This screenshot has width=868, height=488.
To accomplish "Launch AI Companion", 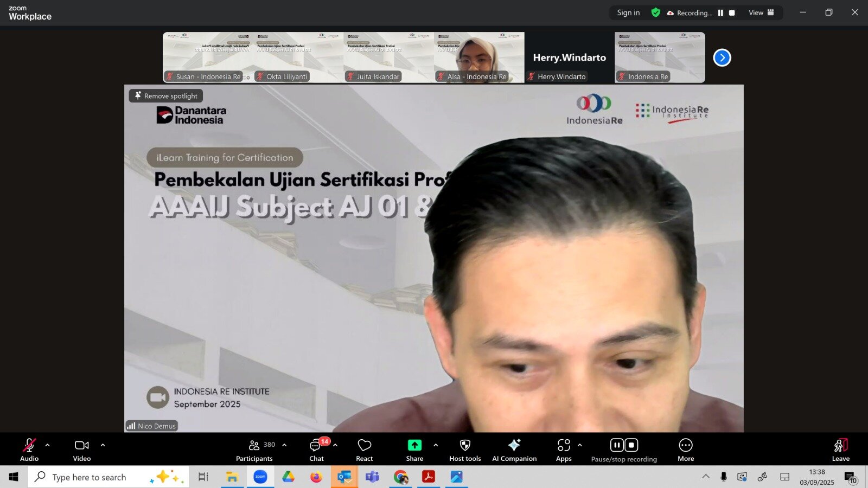I will 514,449.
